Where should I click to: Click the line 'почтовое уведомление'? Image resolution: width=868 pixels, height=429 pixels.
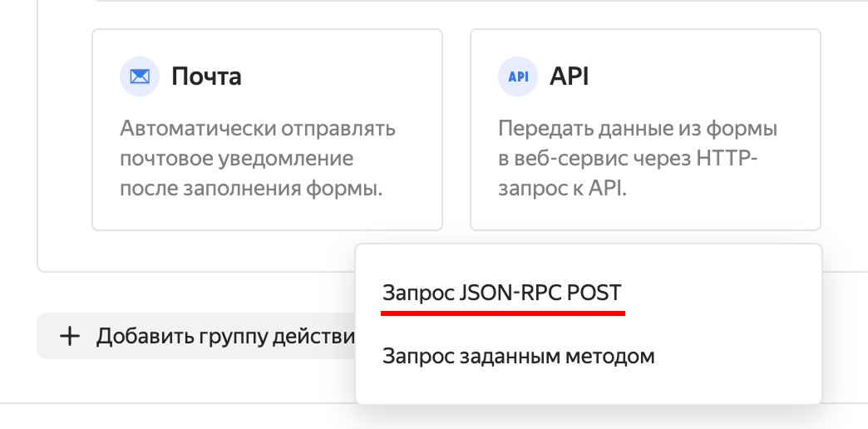(x=237, y=159)
